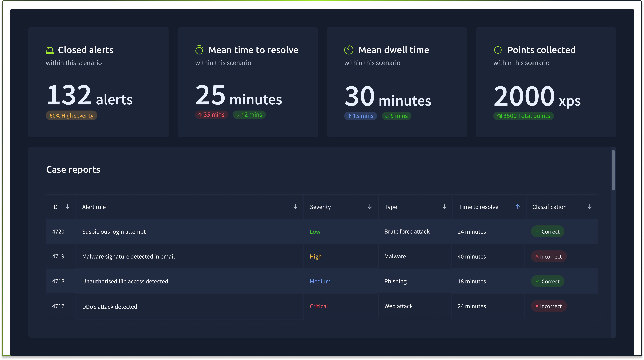Image resolution: width=644 pixels, height=360 pixels.
Task: Open sorting on the Alert rule column
Action: [x=295, y=207]
